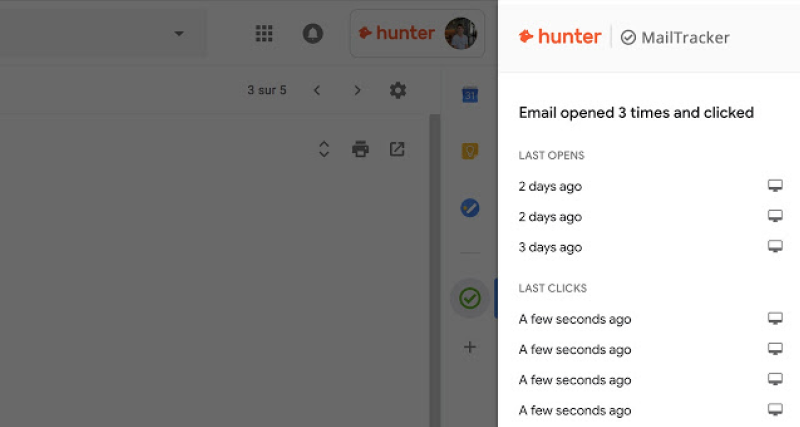Select the MailTracker green check sidebar icon
Screen dimensions: 800x427
[x=470, y=298]
